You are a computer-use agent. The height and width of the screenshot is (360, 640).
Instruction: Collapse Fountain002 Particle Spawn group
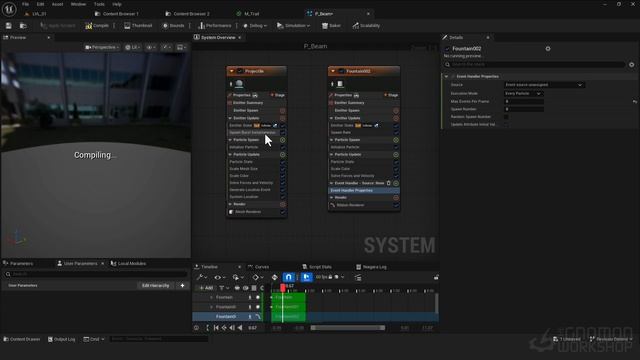[331, 140]
